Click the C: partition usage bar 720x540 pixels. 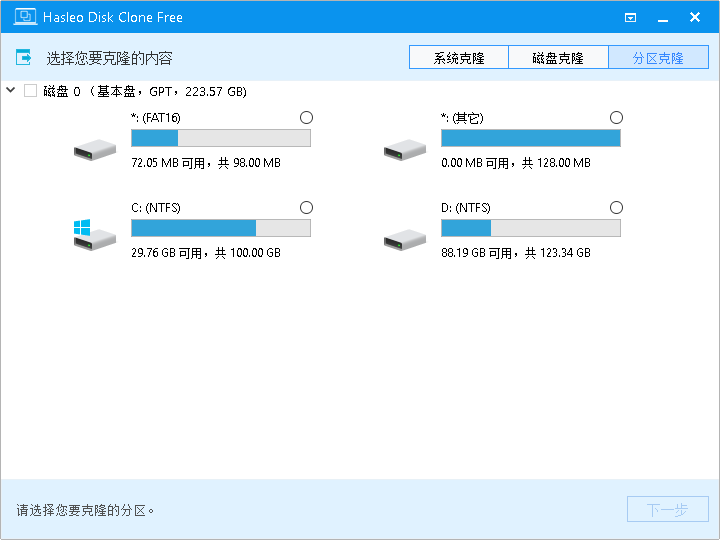[221, 228]
